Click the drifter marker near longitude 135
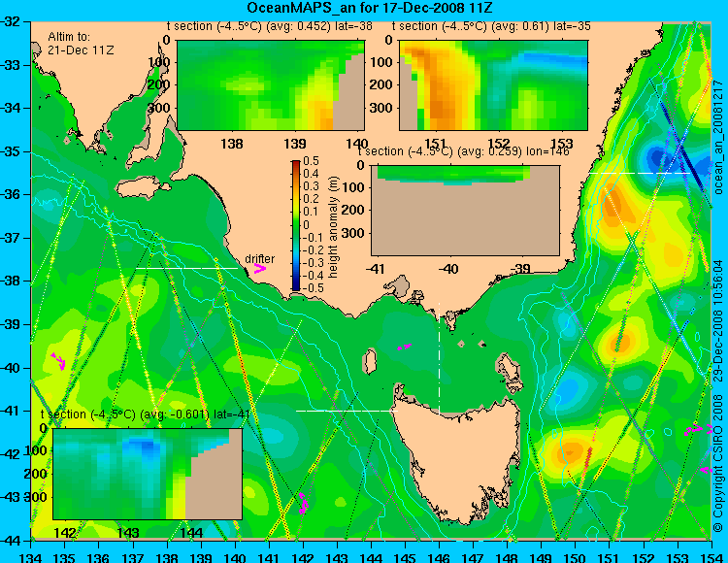Screen dimensions: 728x563 58,361
